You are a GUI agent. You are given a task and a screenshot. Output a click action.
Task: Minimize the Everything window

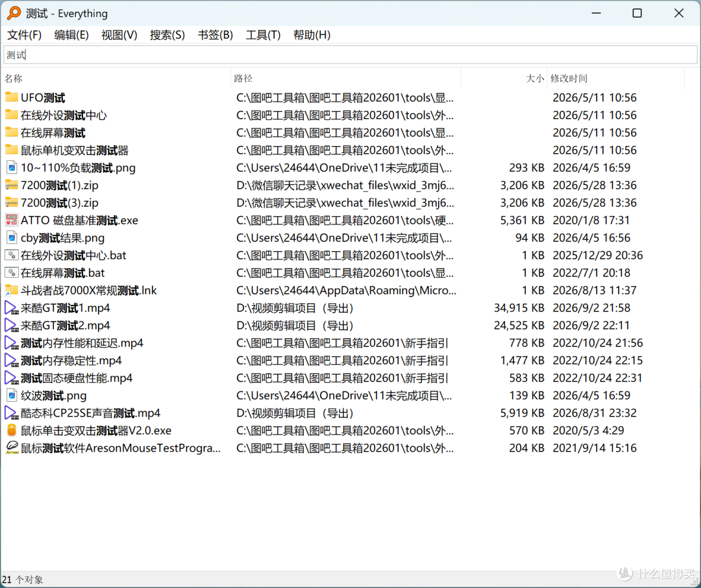[596, 13]
